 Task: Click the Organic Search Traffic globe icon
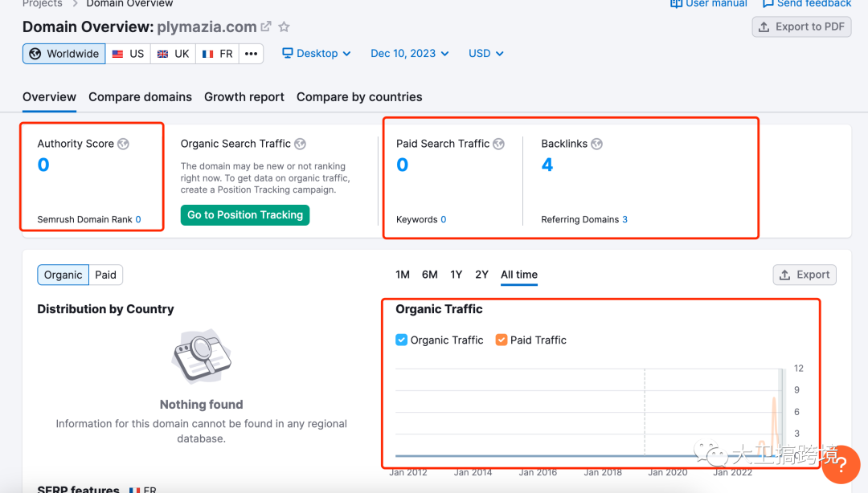pyautogui.click(x=300, y=144)
